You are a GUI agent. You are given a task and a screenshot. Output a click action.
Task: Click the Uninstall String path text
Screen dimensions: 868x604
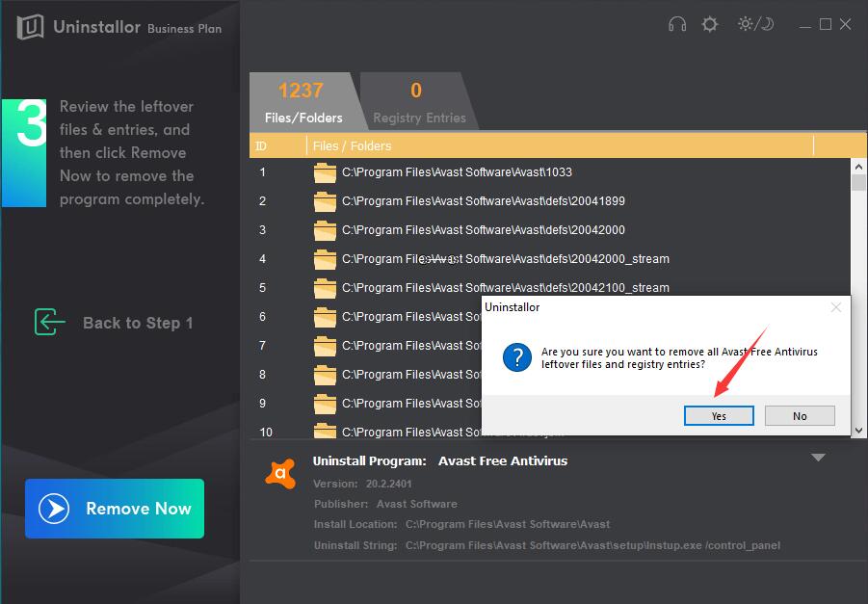coord(592,545)
